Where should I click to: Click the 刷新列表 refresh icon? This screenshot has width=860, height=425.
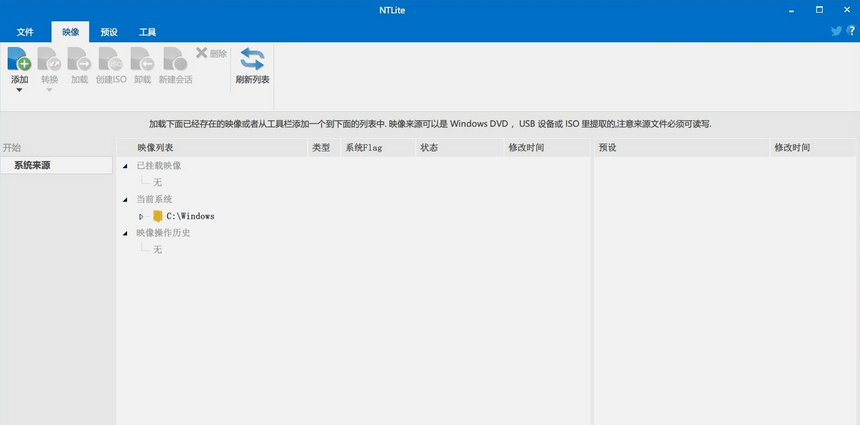(x=252, y=60)
